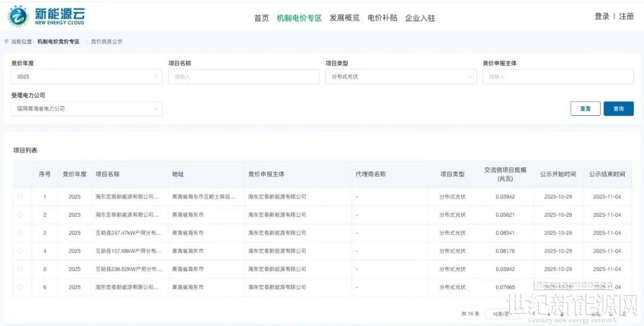Click the 登录 link
This screenshot has height=326, width=644.
click(x=602, y=17)
